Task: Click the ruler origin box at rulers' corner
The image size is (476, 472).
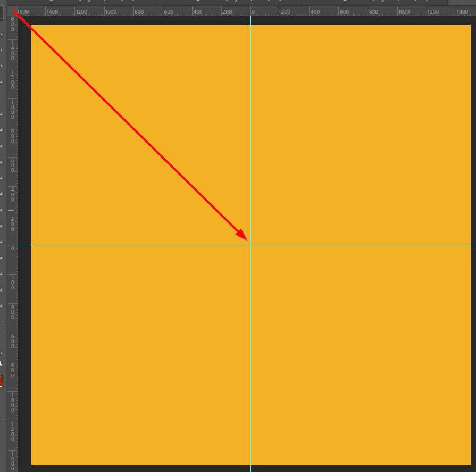Action: click(12, 11)
